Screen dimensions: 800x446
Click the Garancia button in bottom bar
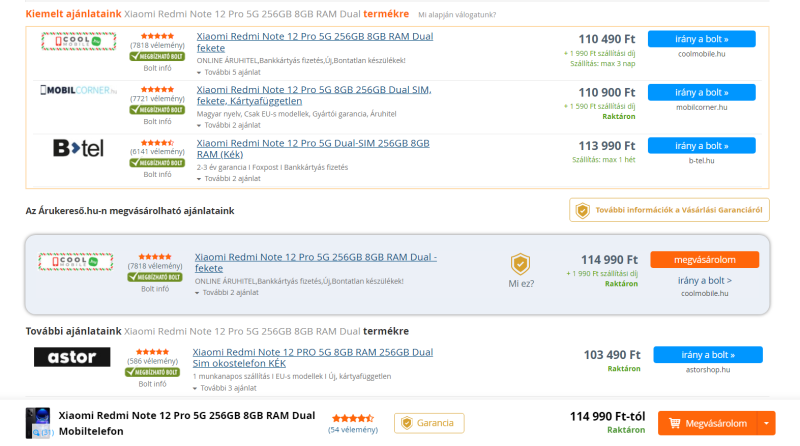pyautogui.click(x=429, y=423)
